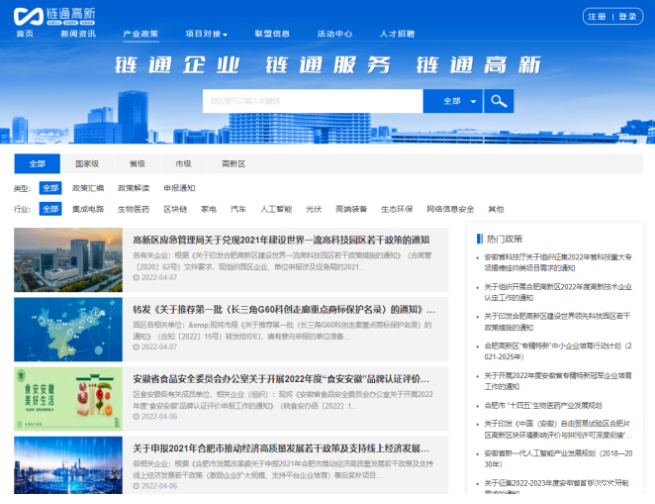This screenshot has width=655, height=504.
Task: Select the 申报通知 type filter
Action: coord(179,188)
